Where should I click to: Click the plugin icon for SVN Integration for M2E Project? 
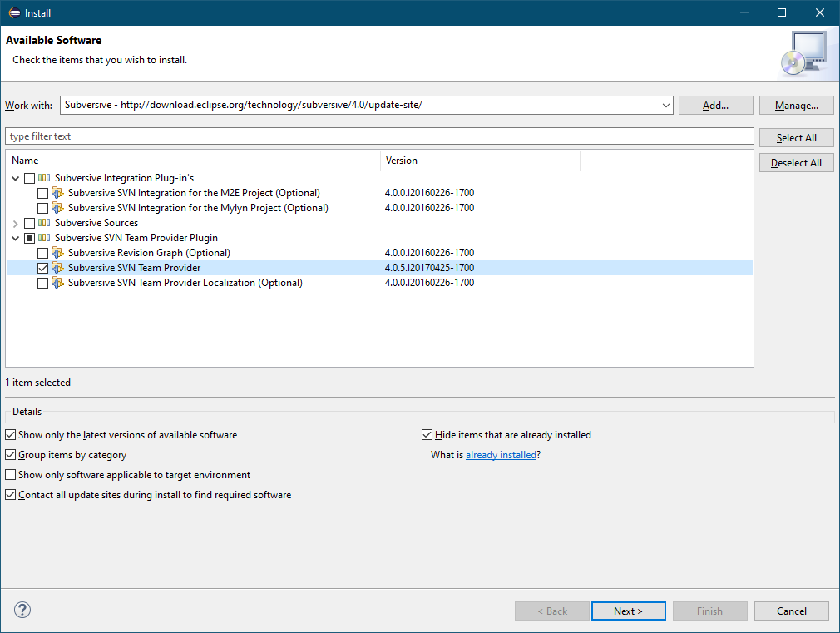57,193
